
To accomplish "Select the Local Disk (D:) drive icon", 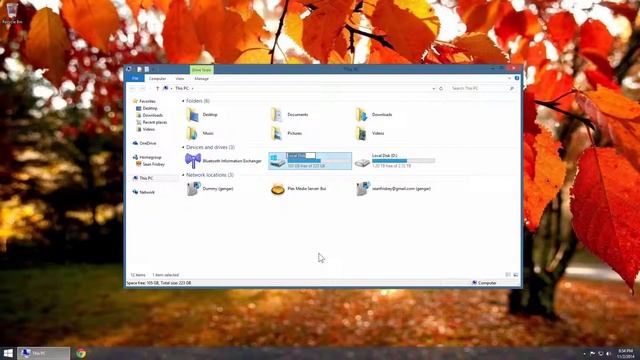I will click(x=362, y=162).
